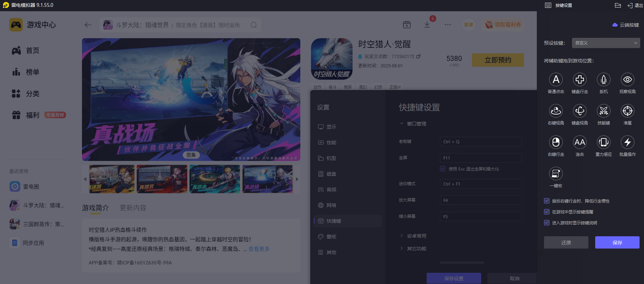The height and width of the screenshot is (284, 644).
Task: Open the 网络 settings tab
Action: click(x=348, y=205)
